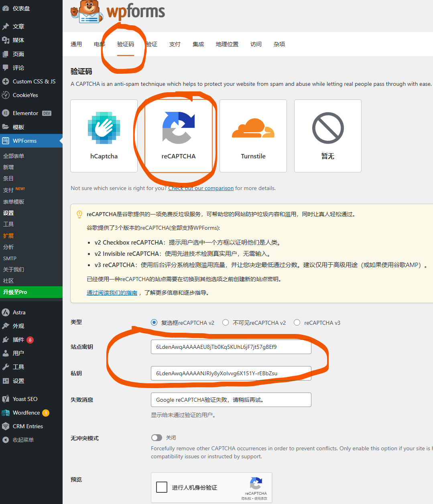The width and height of the screenshot is (433, 504).
Task: Click the 升级至Pro upgrade button
Action: point(31,292)
